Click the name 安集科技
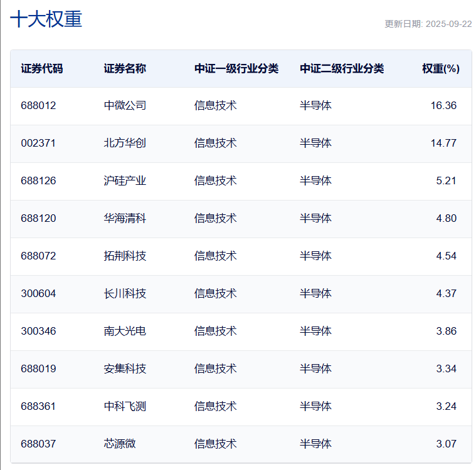 point(125,369)
